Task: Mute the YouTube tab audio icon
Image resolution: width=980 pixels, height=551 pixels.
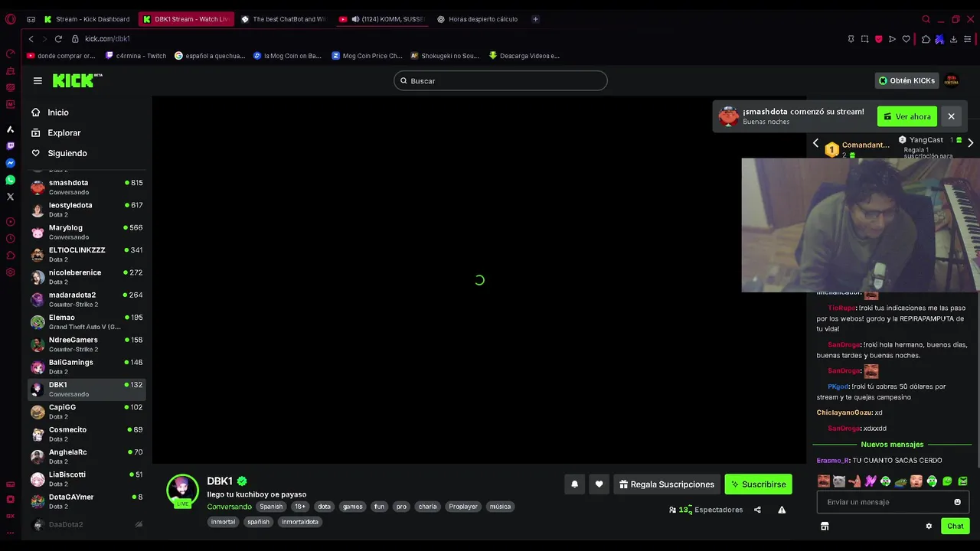Action: [354, 19]
